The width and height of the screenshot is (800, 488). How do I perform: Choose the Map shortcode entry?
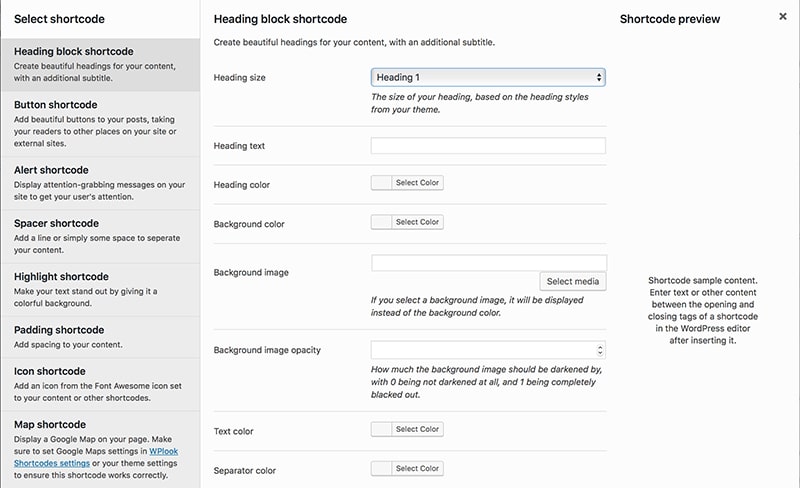(101, 450)
